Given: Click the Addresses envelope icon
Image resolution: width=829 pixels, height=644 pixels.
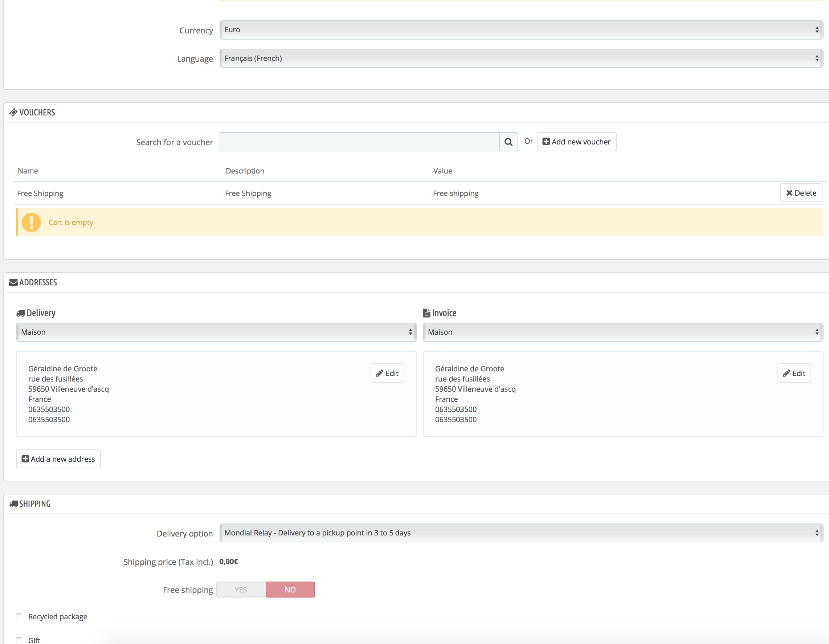Looking at the screenshot, I should pos(13,282).
